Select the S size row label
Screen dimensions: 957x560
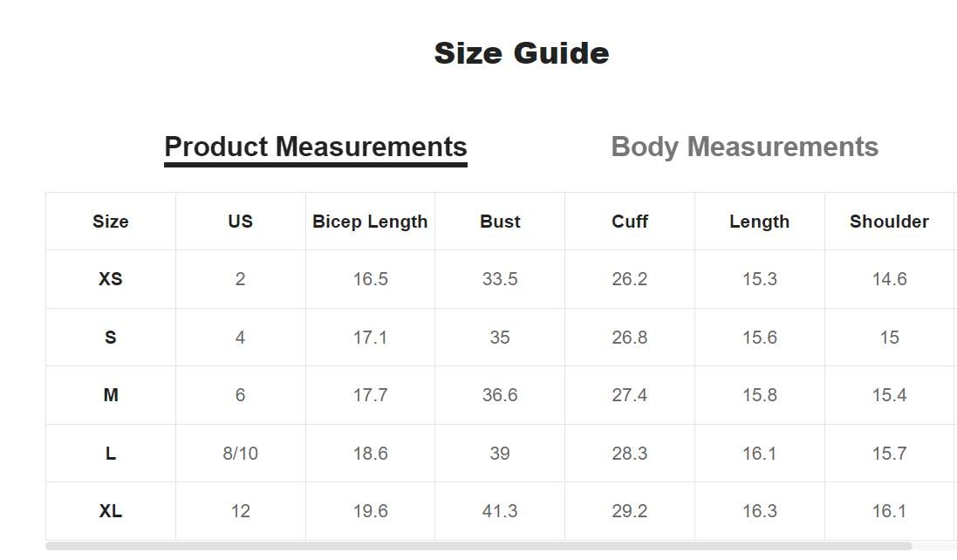click(111, 338)
